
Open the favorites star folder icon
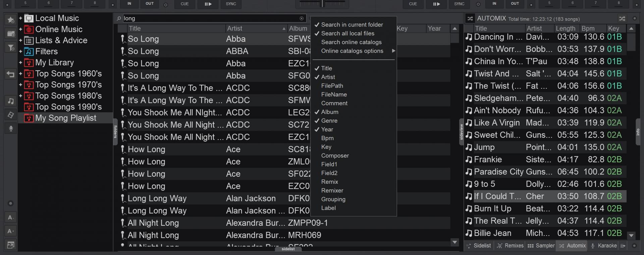click(11, 20)
